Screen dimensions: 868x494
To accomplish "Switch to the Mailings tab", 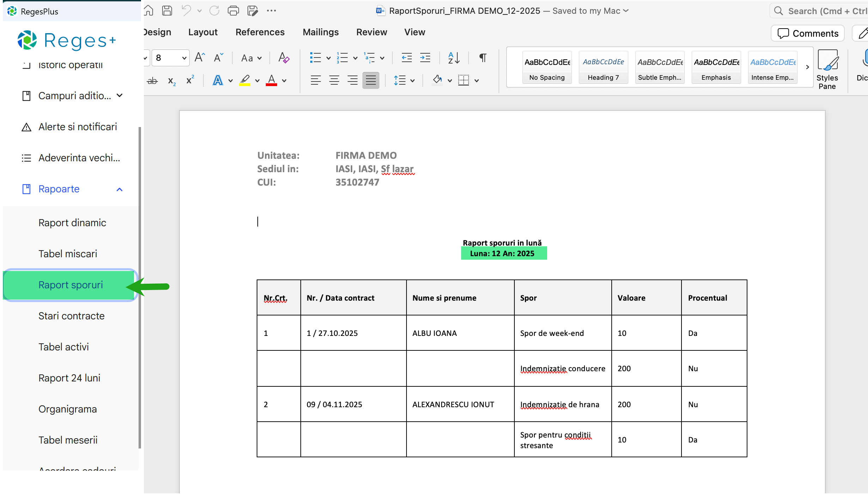I will click(320, 32).
